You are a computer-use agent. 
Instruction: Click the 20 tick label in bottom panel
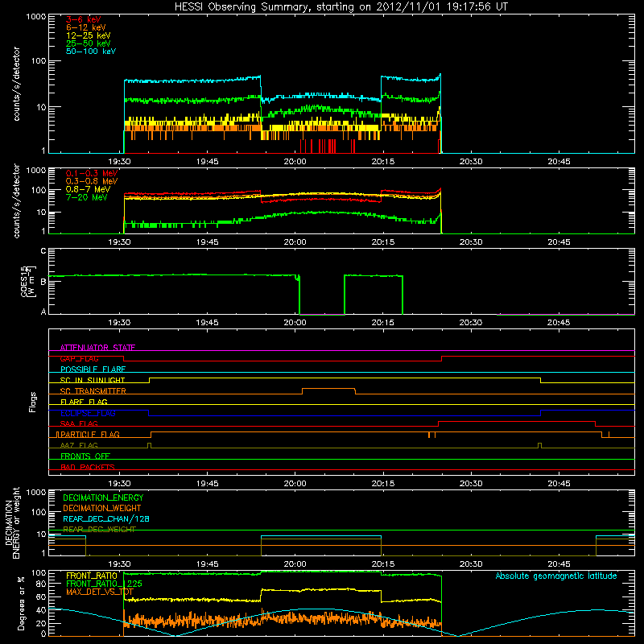[x=41, y=623]
